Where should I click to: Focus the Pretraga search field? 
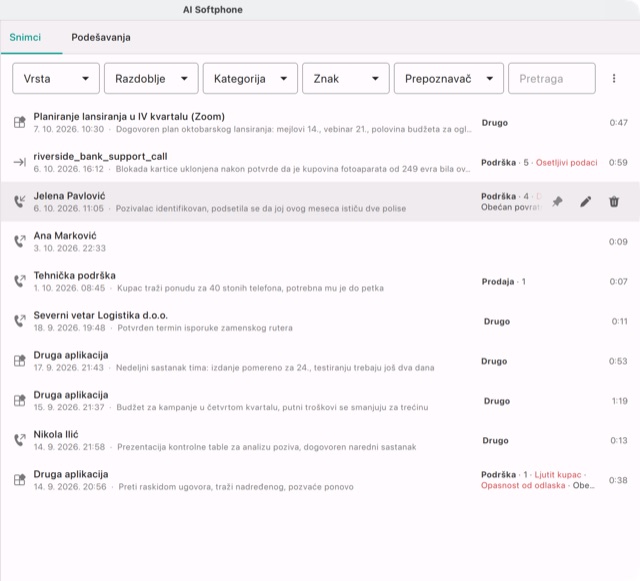click(x=552, y=78)
